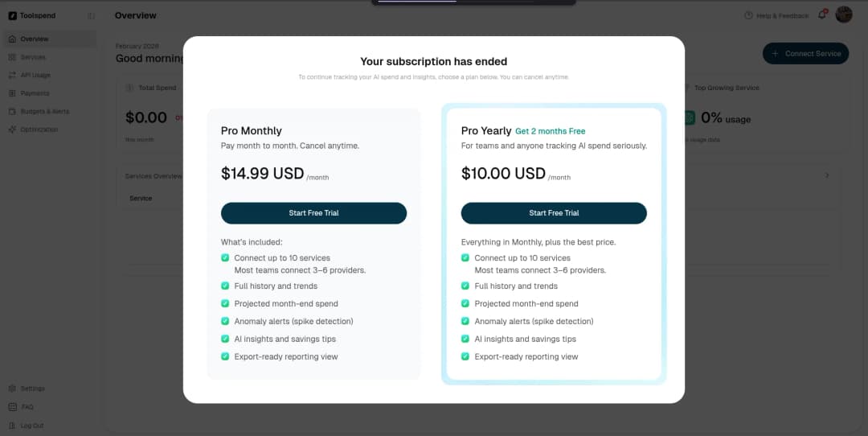868x436 pixels.
Task: Open the user profile avatar
Action: 844,14
